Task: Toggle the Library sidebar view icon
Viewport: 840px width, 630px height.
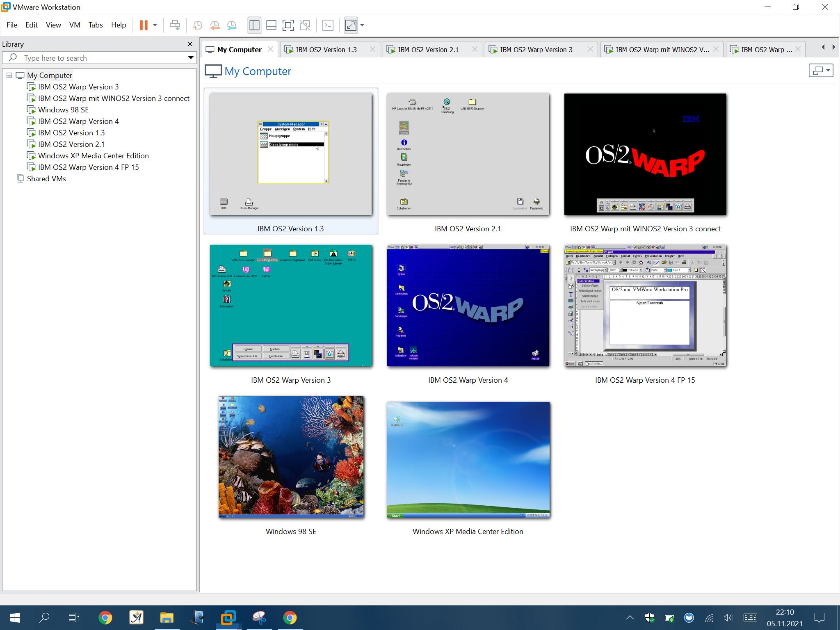Action: (x=254, y=25)
